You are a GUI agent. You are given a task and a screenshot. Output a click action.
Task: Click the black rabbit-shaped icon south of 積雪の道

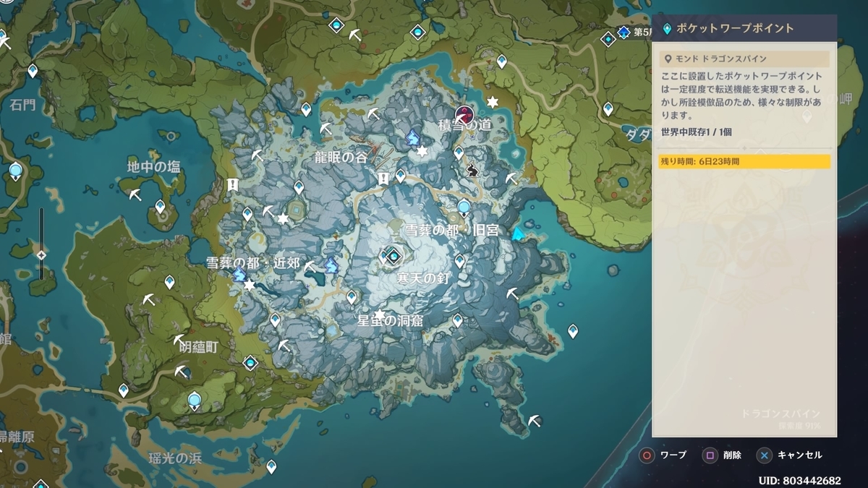pyautogui.click(x=471, y=171)
